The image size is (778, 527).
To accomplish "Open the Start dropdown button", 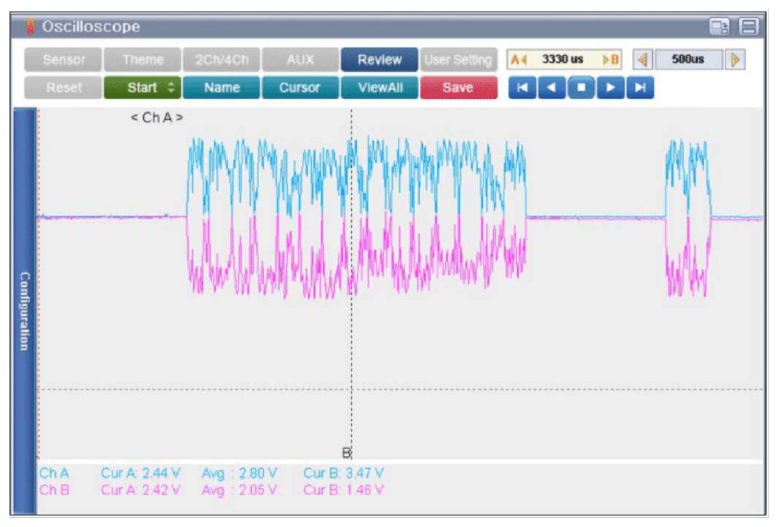I will coord(140,88).
